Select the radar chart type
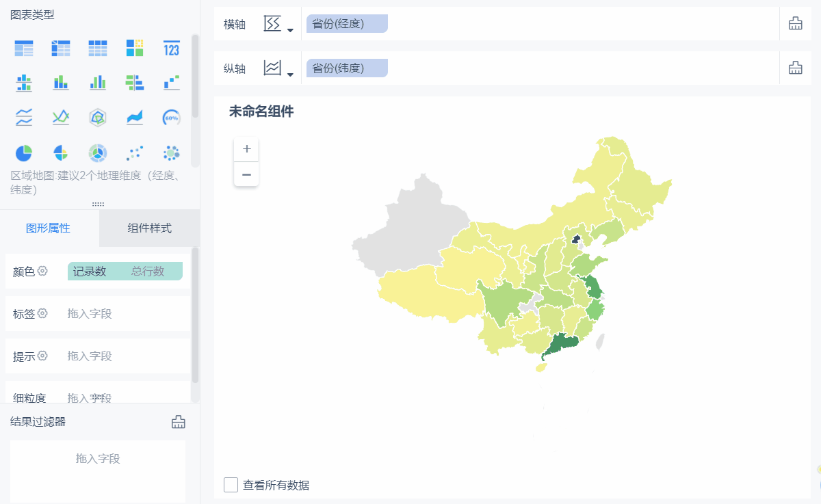Image resolution: width=821 pixels, height=504 pixels. click(98, 118)
